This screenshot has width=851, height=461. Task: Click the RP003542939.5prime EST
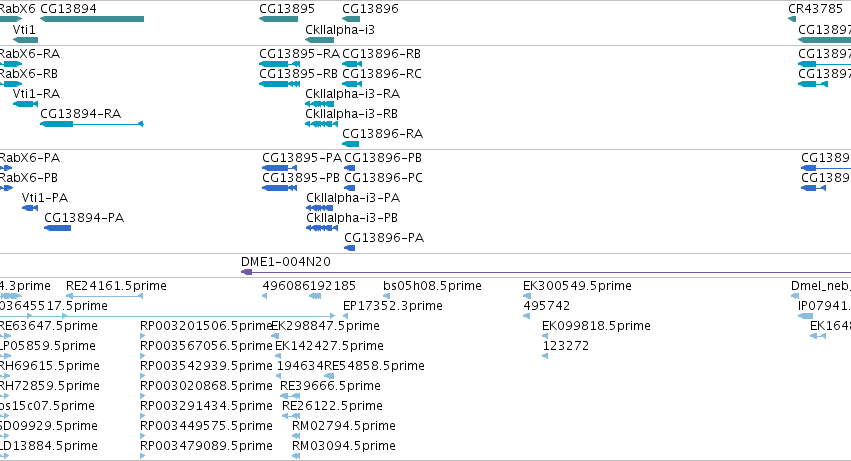point(143,376)
